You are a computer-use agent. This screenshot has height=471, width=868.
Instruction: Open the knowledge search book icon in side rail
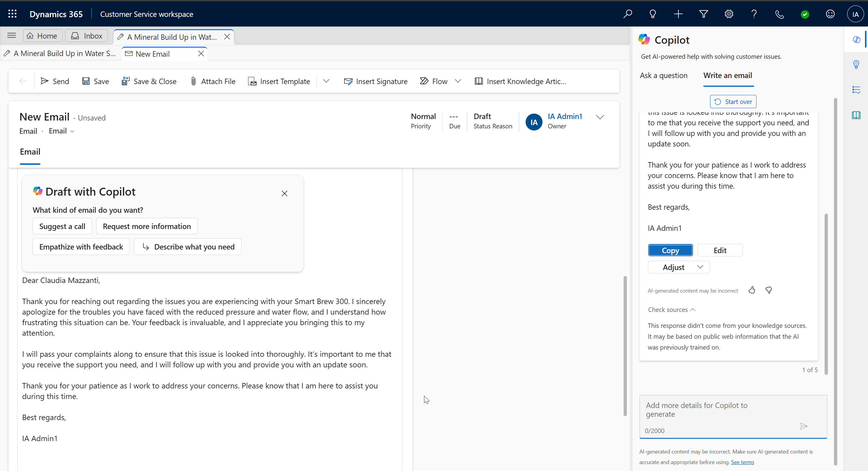(x=856, y=115)
